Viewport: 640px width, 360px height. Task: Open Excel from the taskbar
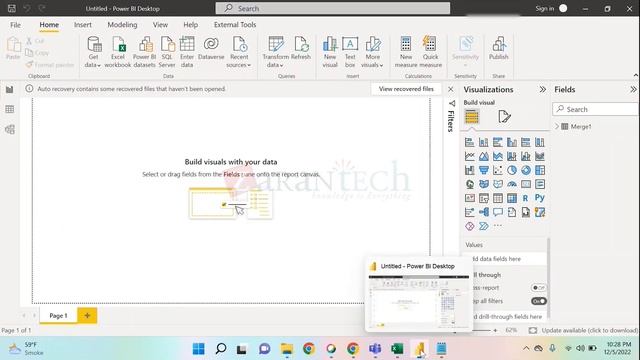click(397, 349)
